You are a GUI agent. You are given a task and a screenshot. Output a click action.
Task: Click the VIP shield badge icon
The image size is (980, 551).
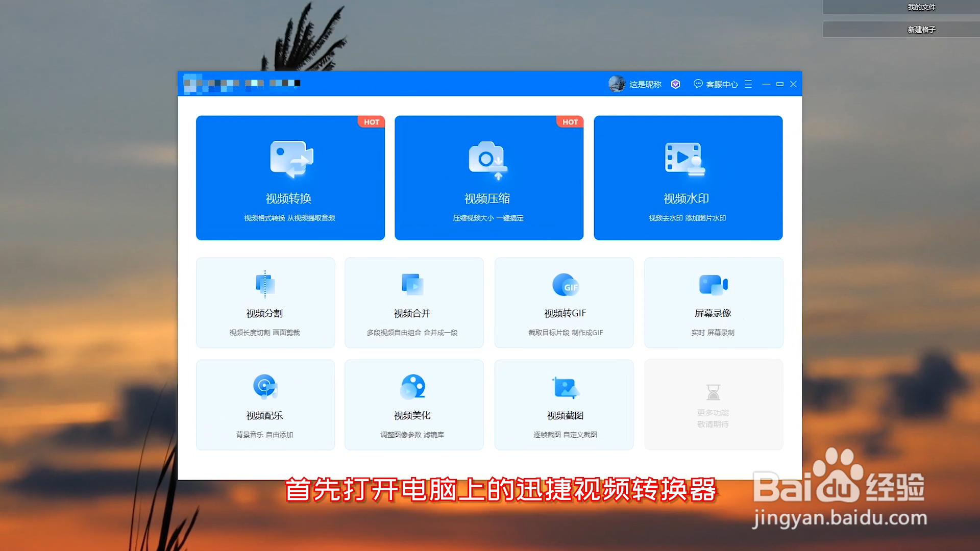675,84
